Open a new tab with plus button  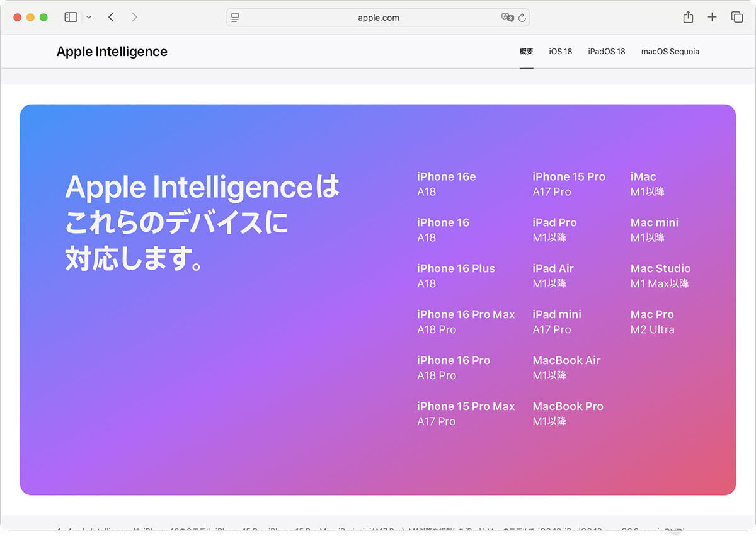712,18
